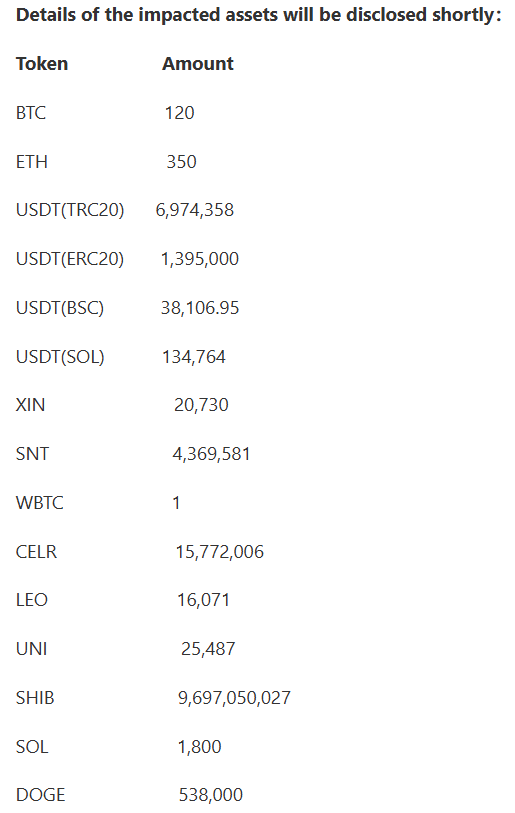Screen dimensions: 515x813
Task: Click the WBTC amount of 1
Action: [x=176, y=503]
